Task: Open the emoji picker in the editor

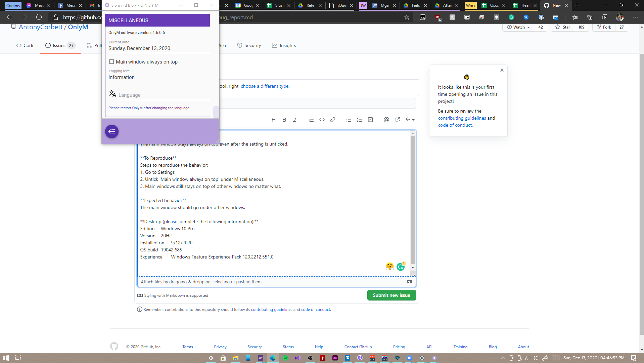Action: click(389, 267)
